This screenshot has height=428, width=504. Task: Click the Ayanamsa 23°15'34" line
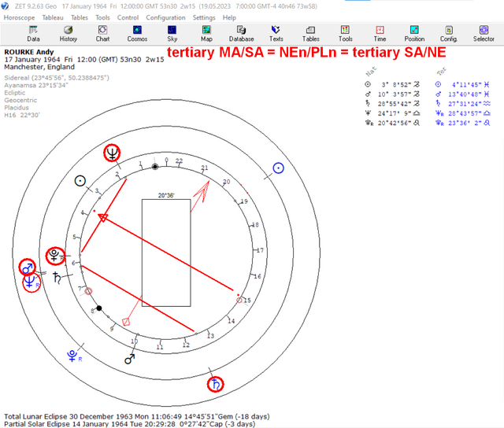click(36, 86)
